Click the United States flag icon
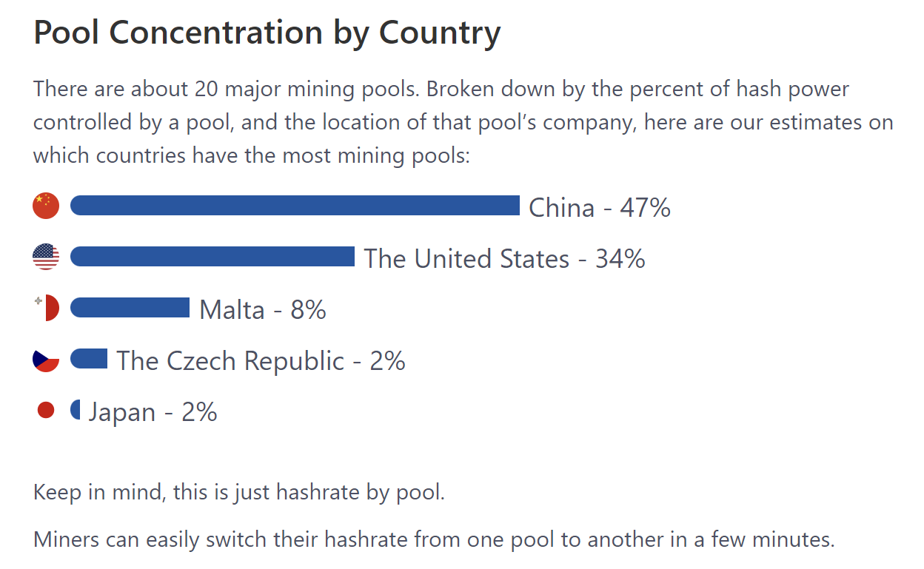 tap(46, 257)
